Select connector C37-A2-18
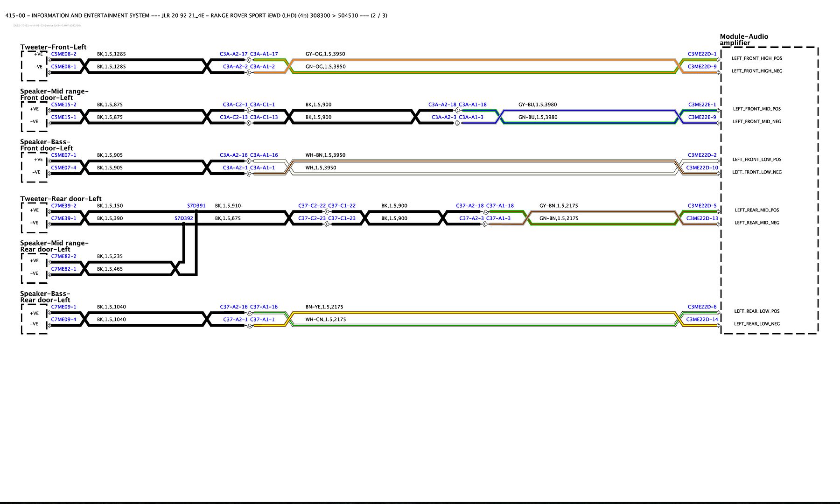 [x=469, y=205]
